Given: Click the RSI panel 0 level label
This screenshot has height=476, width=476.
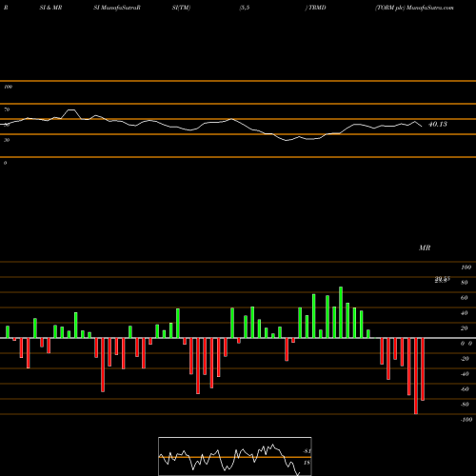Looking at the screenshot, I should coord(5,163).
